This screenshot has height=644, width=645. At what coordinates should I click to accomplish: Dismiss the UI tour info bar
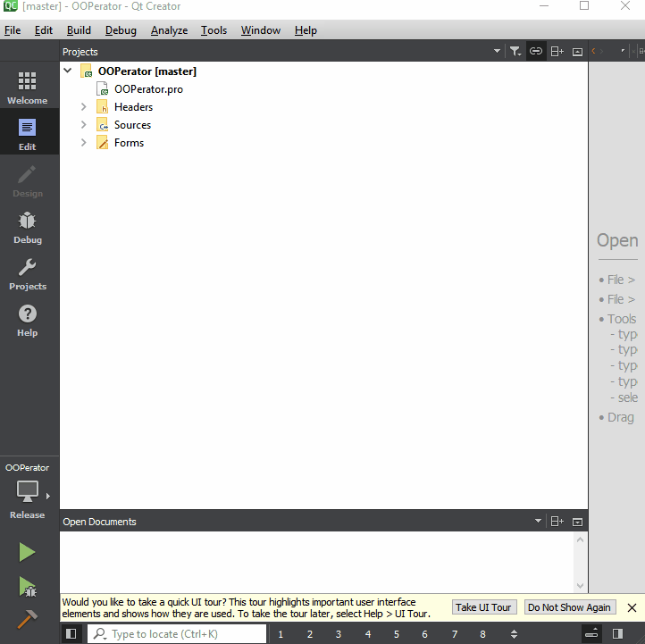[632, 607]
